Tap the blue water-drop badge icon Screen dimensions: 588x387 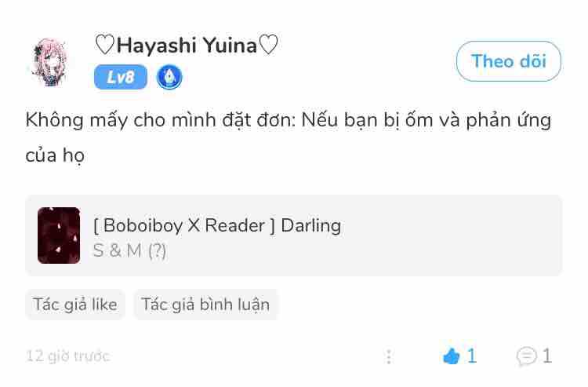coord(169,77)
